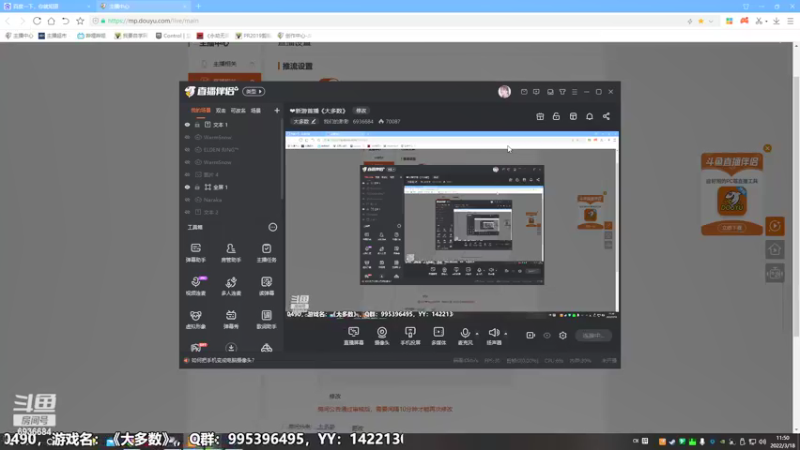The image size is (800, 450).
Task: Toggle visibility of 文本 2 source
Action: [187, 212]
